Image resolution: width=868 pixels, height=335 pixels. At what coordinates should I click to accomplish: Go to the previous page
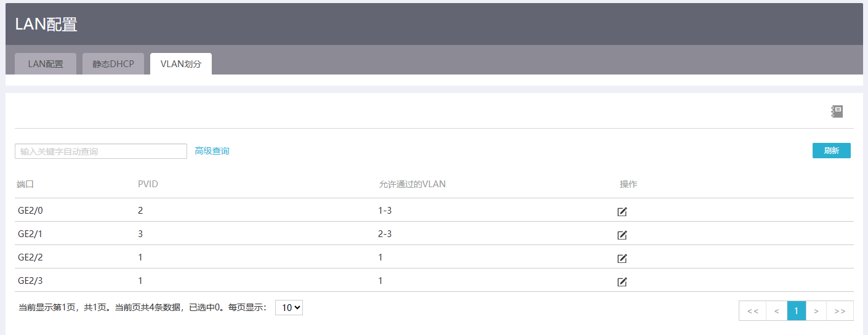[777, 311]
